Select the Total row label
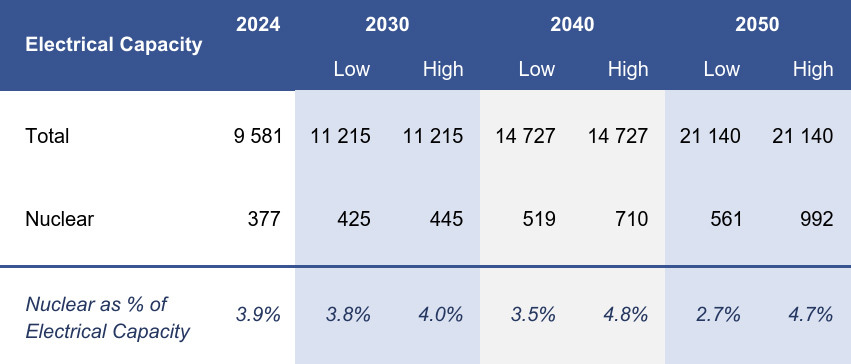The width and height of the screenshot is (851, 364). tap(47, 136)
